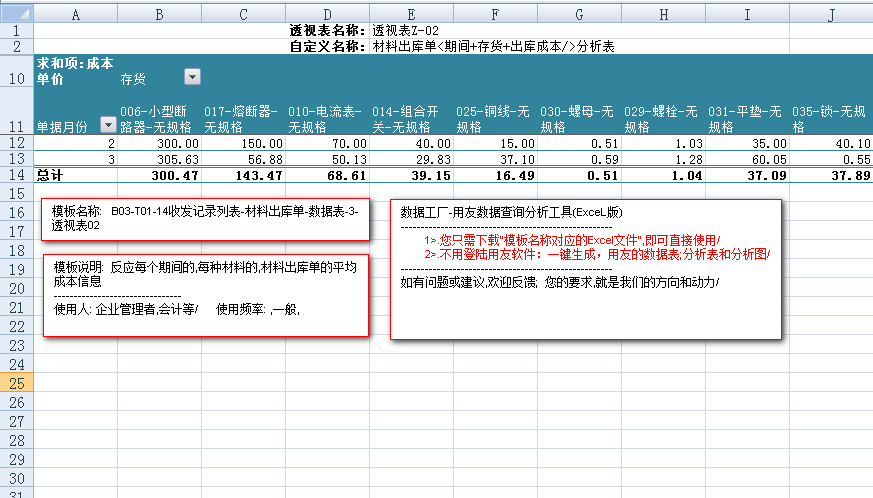The image size is (873, 498).
Task: Click the custom name cell 材料出库单 分析表
Action: [x=492, y=46]
